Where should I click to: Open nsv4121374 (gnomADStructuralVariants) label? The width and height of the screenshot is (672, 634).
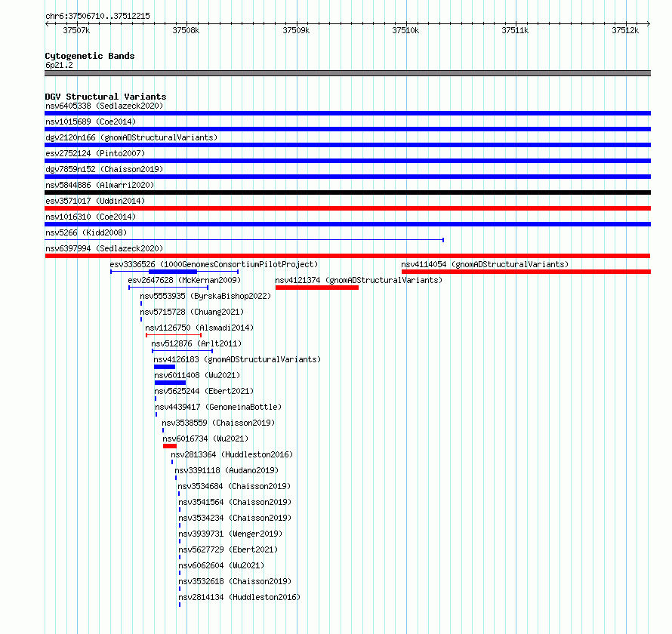[x=359, y=280]
